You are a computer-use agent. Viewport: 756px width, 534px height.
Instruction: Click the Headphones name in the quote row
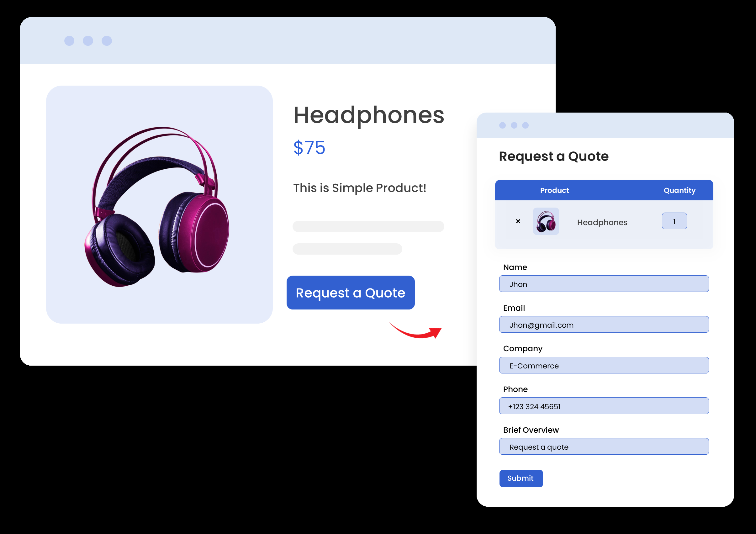pos(602,222)
